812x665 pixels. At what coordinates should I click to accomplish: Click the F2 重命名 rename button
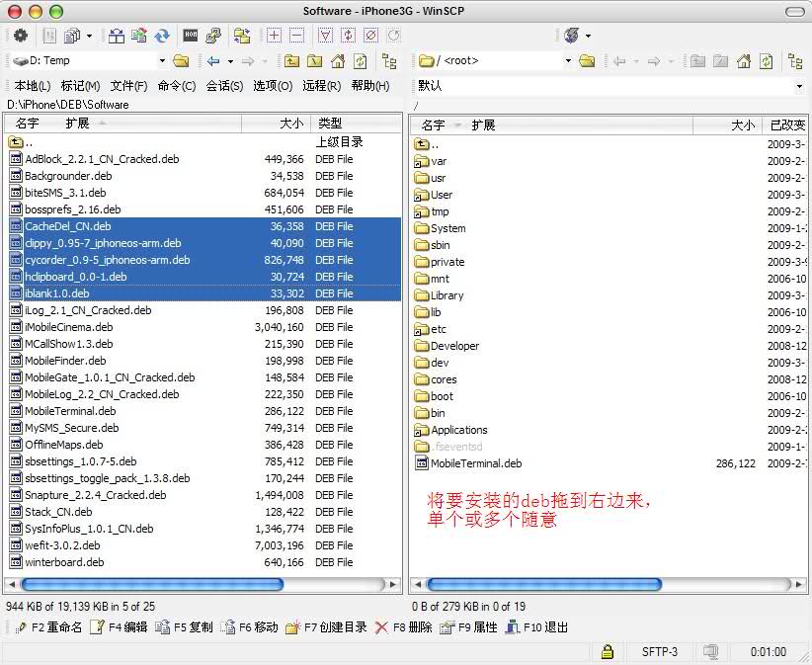[48, 627]
